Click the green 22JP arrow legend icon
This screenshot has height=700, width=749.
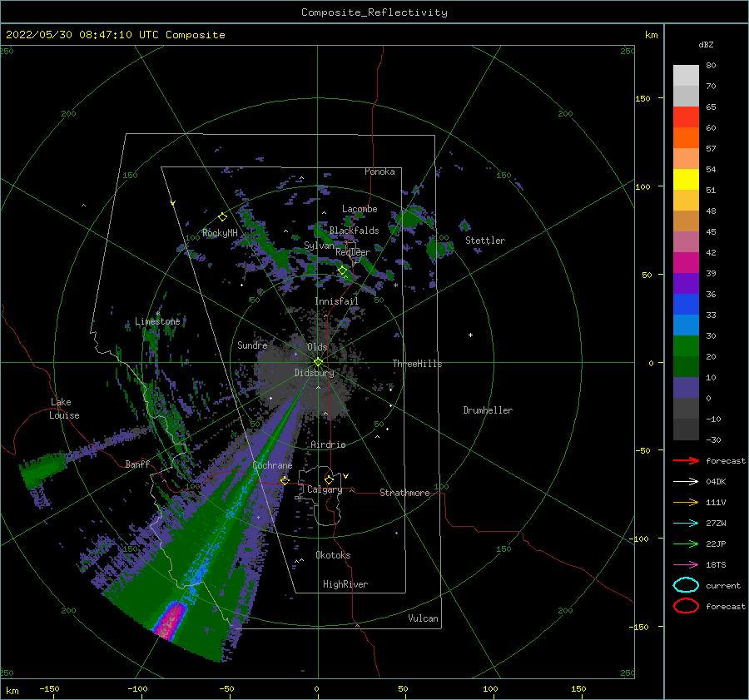tap(686, 544)
